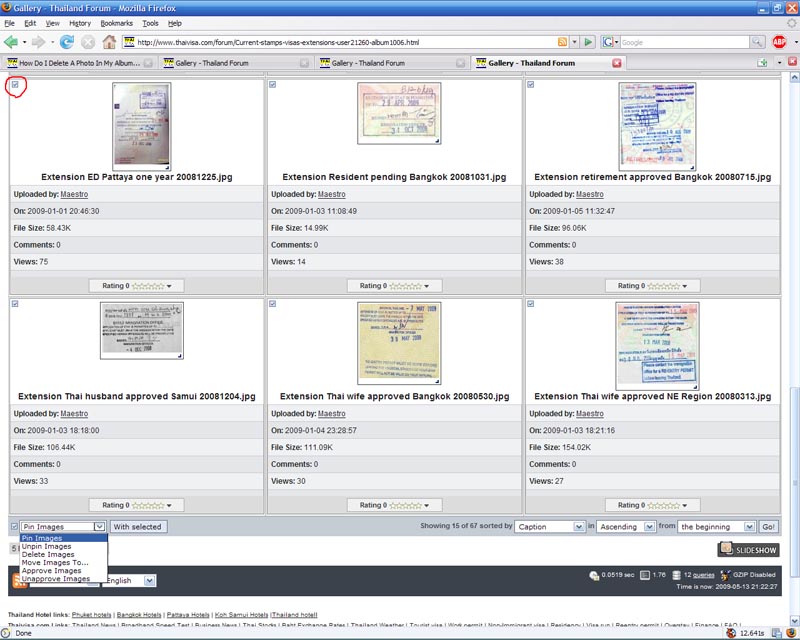Open the Phuket hotels link

91,615
